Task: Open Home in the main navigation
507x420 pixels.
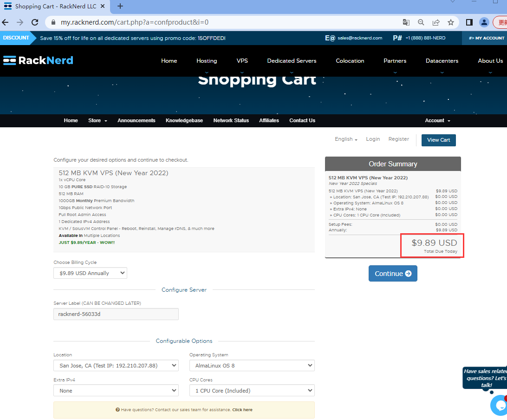Action: [x=169, y=61]
